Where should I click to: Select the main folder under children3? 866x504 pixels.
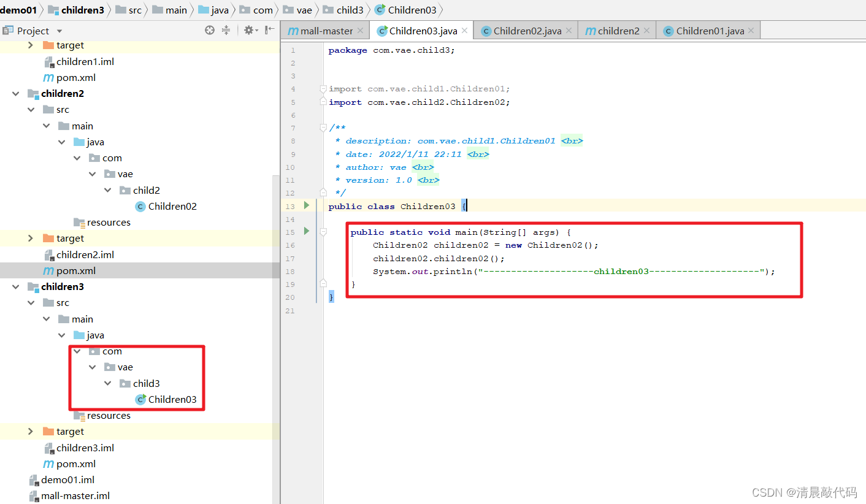point(75,319)
